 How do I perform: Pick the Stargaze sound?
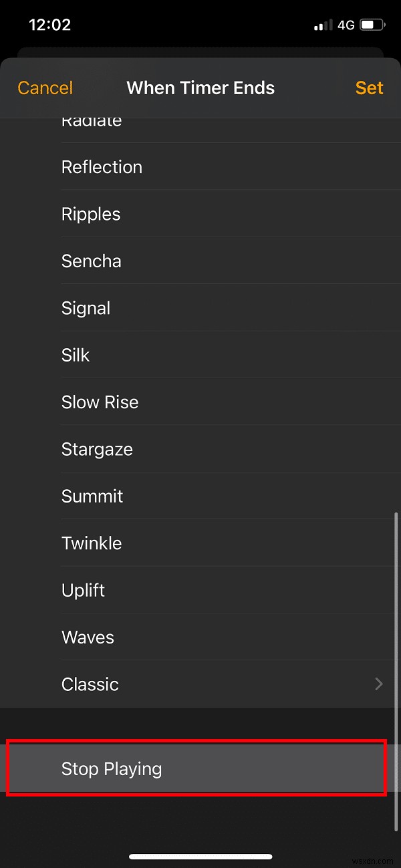tap(97, 449)
